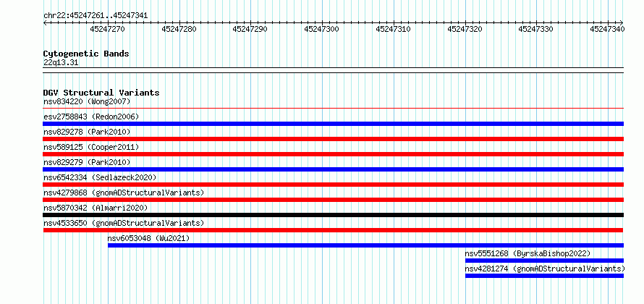Select nsv4533650 (gnomADStructuralVariants) label

124,223
